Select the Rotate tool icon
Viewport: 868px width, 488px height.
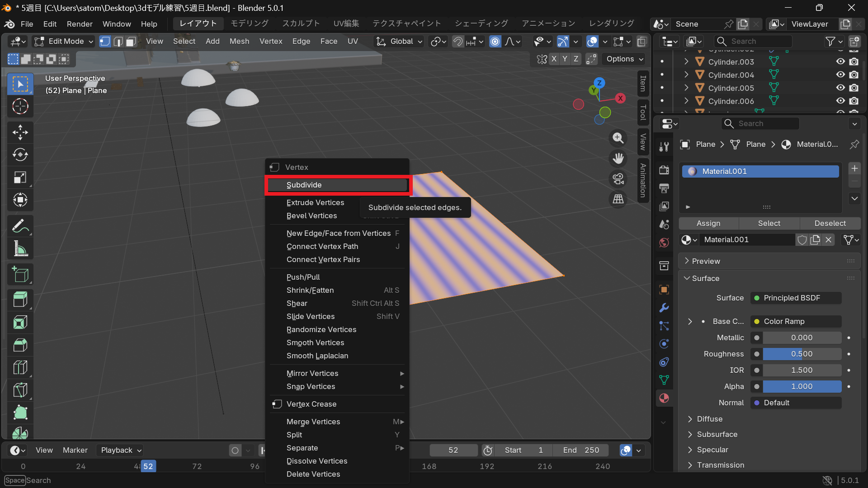(20, 155)
